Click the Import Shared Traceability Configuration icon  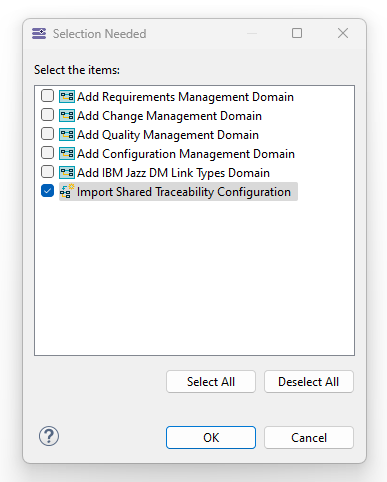click(67, 191)
